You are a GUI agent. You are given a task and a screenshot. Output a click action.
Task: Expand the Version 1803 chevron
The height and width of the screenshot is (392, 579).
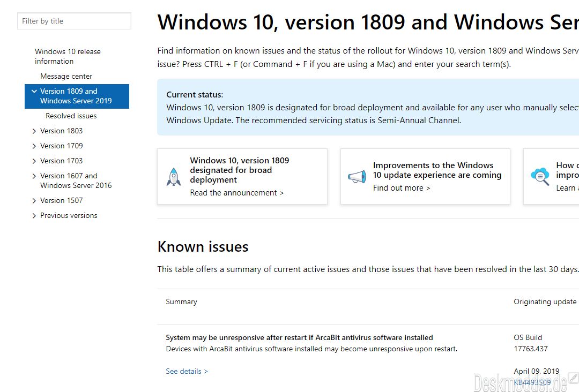pos(34,131)
